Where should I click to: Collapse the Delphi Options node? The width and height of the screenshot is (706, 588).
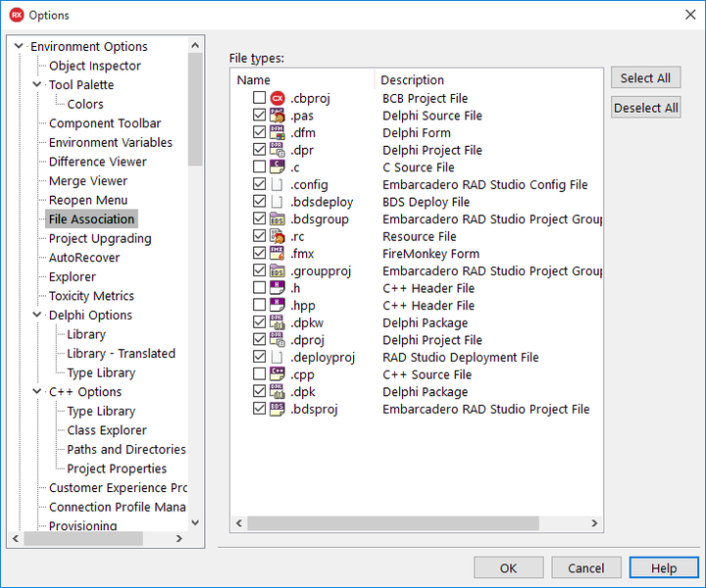pyautogui.click(x=37, y=315)
